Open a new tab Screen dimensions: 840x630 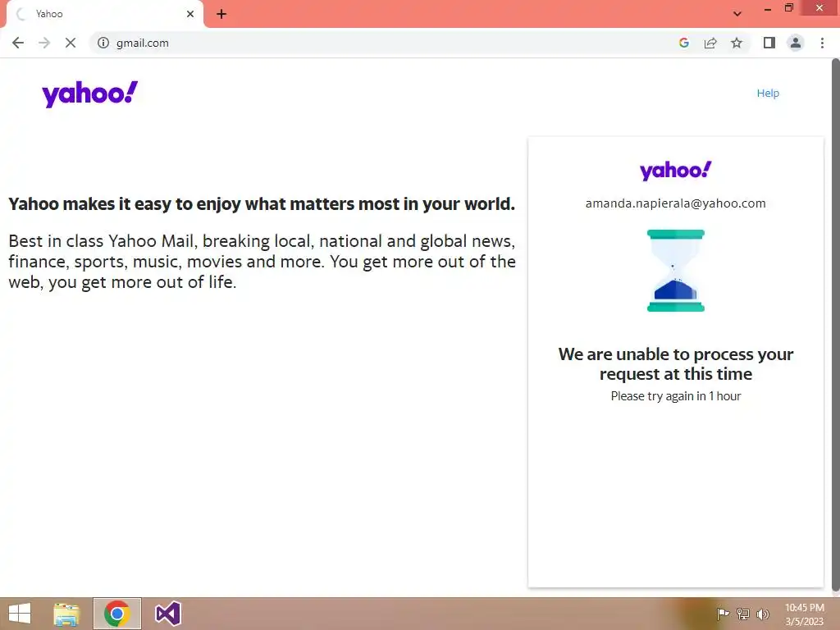[x=221, y=14]
